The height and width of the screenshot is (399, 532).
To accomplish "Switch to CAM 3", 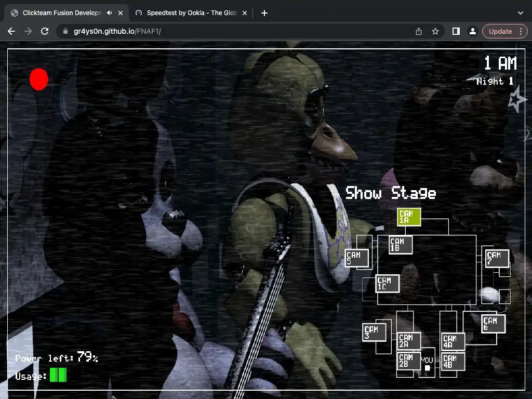I will pyautogui.click(x=374, y=332).
